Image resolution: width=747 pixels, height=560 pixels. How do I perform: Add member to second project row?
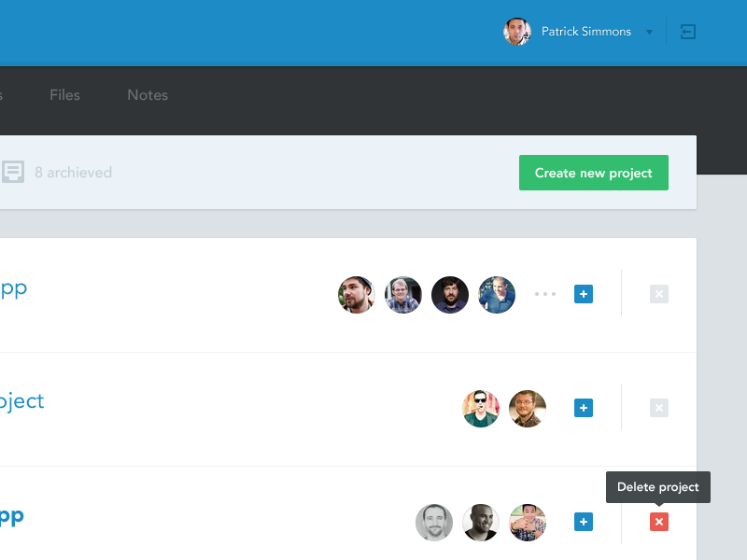click(583, 408)
